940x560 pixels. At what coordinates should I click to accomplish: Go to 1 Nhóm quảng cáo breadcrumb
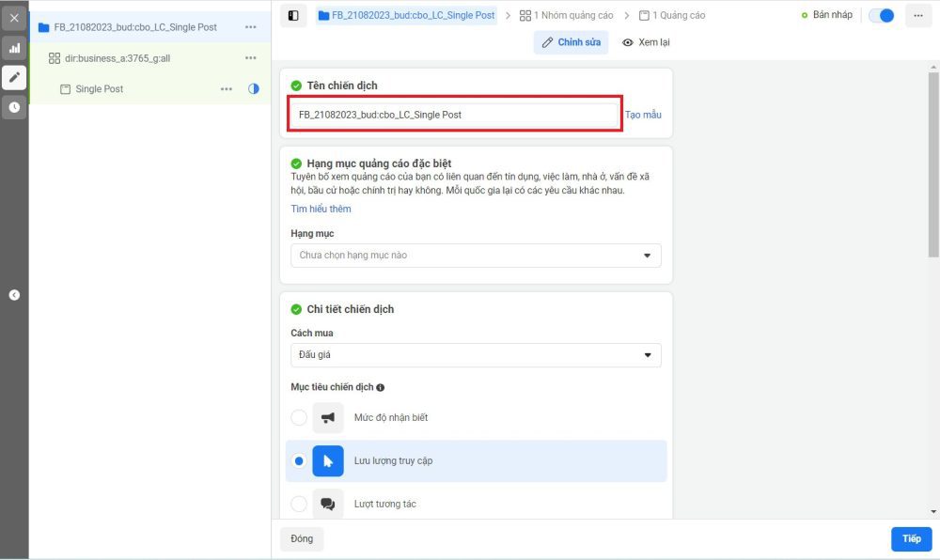click(567, 16)
